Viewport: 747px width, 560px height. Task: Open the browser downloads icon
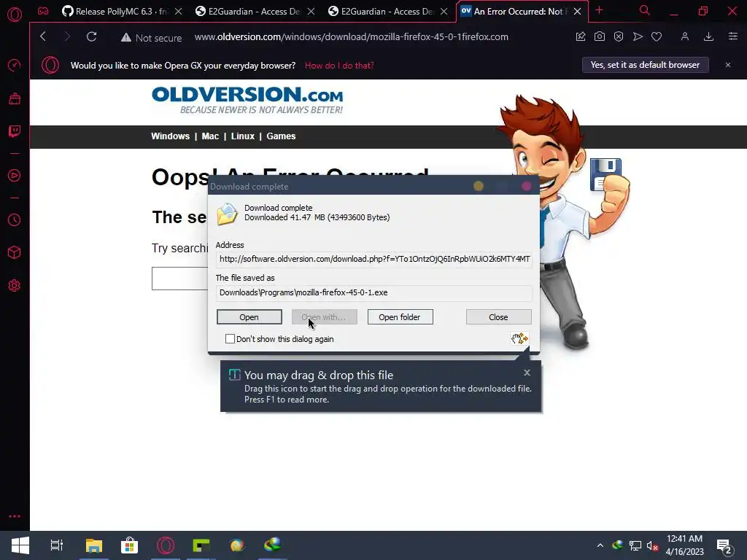[x=708, y=36]
